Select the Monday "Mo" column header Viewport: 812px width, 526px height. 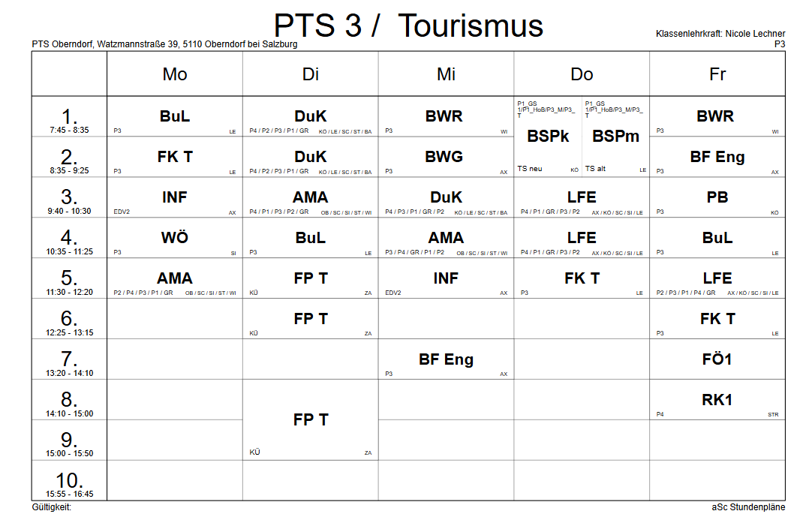click(x=175, y=74)
